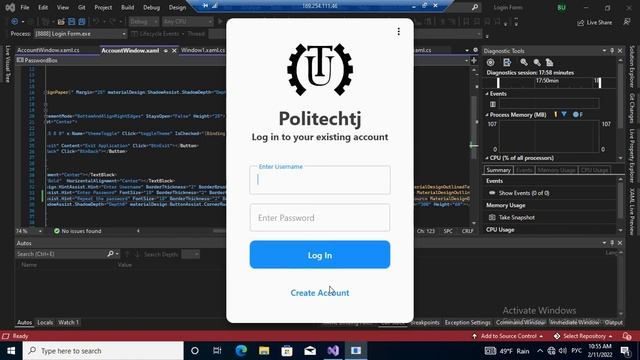Open the Process Login Form.exe dropdown

click(x=80, y=34)
